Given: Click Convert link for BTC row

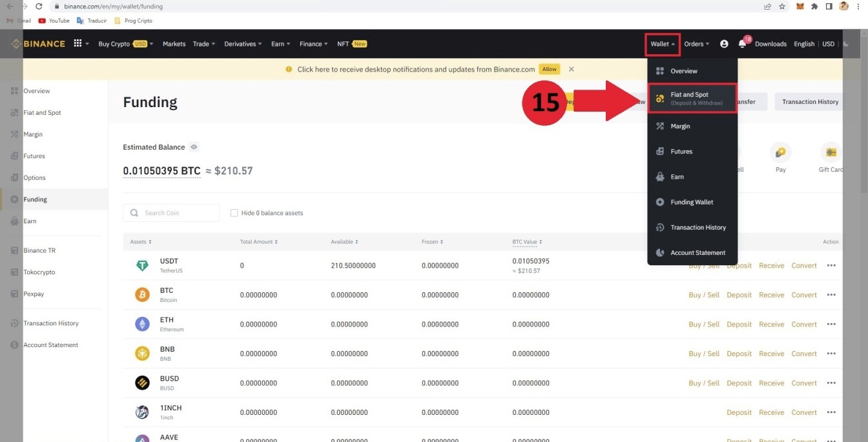Looking at the screenshot, I should tap(804, 295).
